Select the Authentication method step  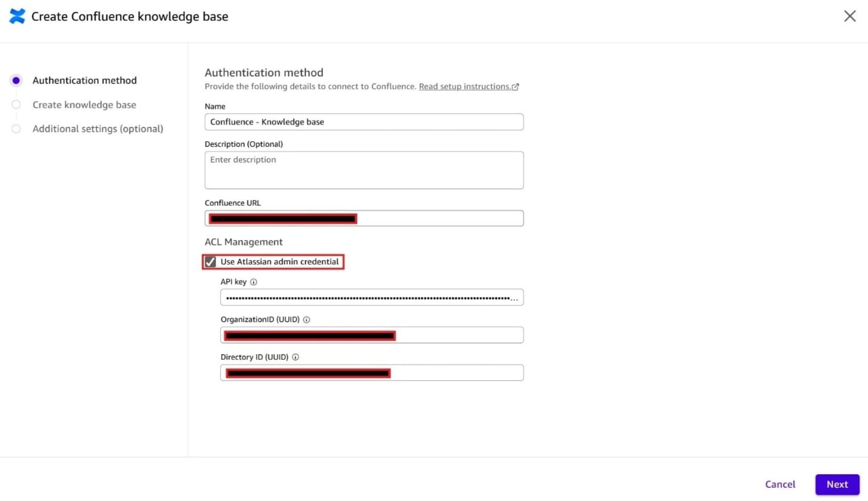coord(84,80)
